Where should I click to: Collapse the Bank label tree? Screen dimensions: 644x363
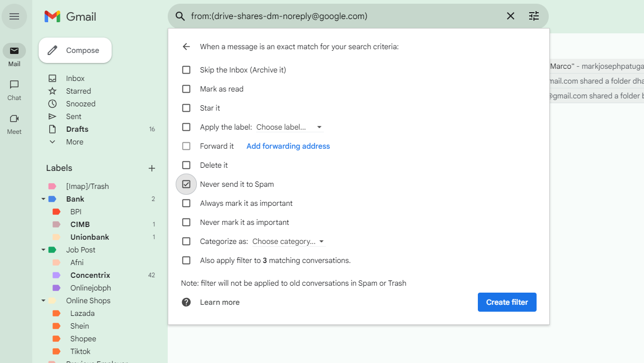point(43,199)
